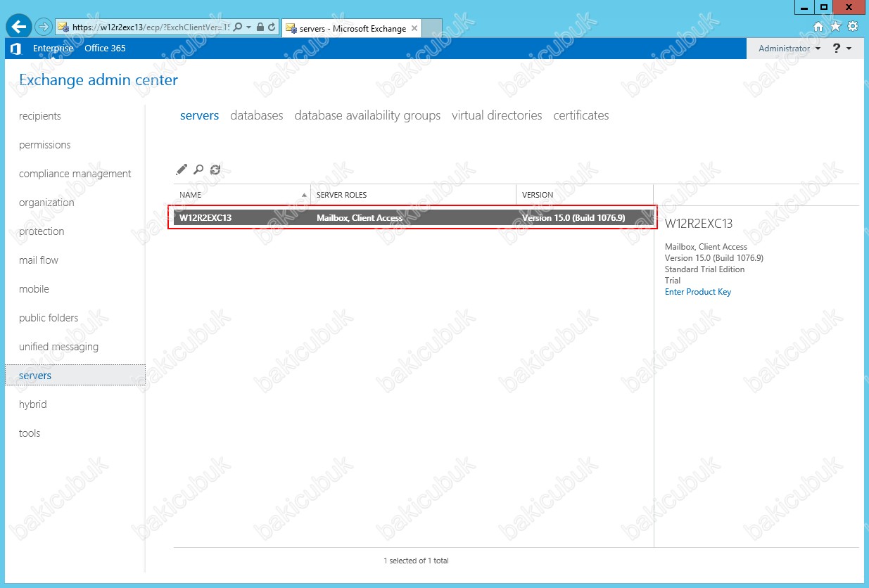
Task: Maximize the browser window
Action: [823, 7]
